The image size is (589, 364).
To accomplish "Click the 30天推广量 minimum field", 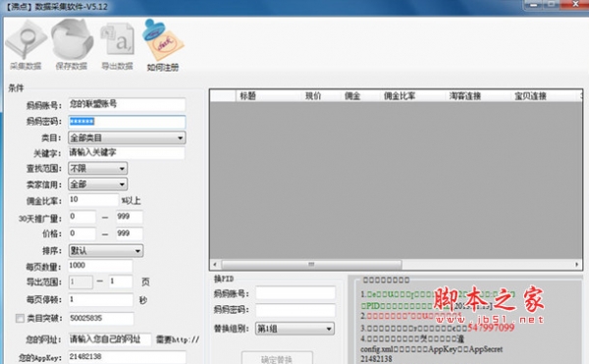I will [x=82, y=217].
